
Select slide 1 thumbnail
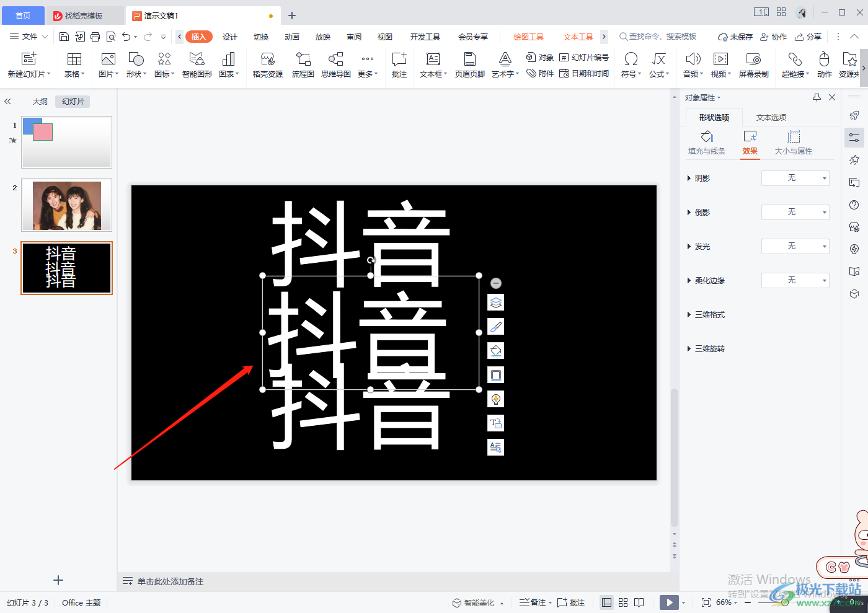pyautogui.click(x=67, y=142)
